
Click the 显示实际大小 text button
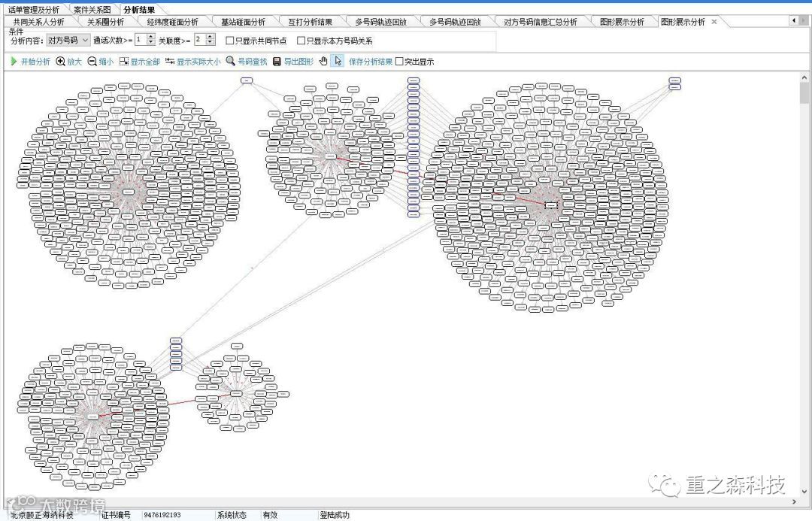[x=198, y=62]
